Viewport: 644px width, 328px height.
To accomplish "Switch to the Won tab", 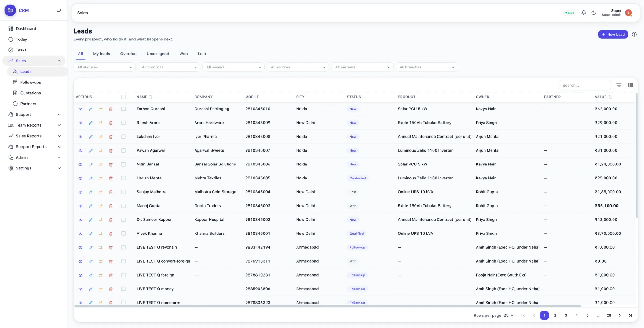I will (184, 54).
